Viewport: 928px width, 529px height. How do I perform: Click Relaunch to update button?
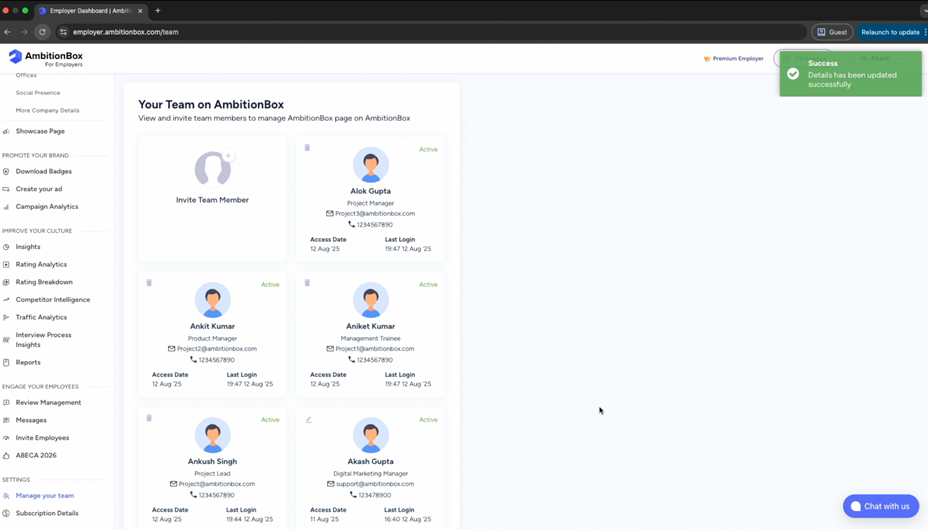click(889, 32)
